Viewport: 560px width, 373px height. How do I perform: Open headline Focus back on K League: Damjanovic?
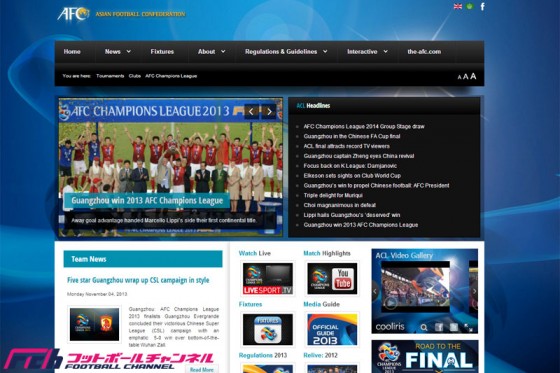pos(350,166)
